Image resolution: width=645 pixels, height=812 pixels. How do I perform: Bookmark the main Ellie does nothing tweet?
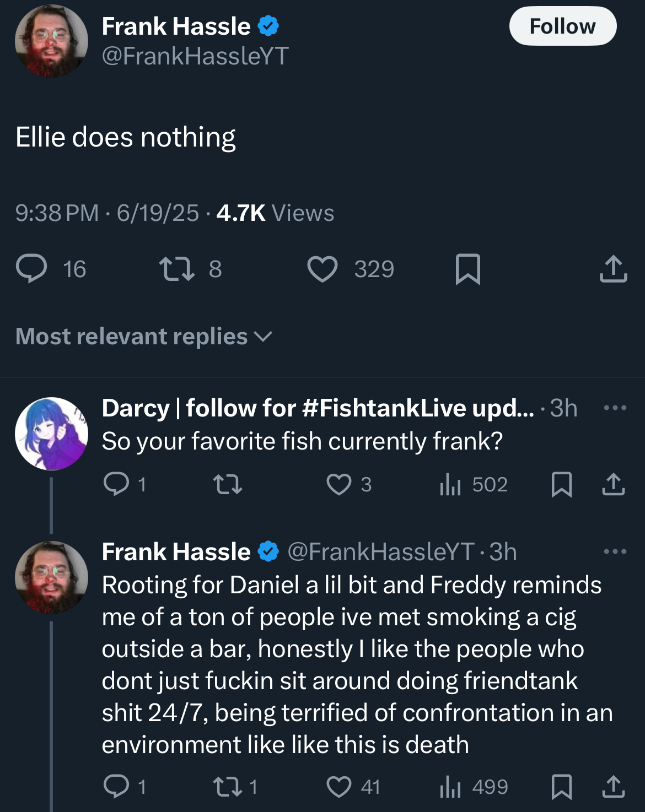point(468,269)
